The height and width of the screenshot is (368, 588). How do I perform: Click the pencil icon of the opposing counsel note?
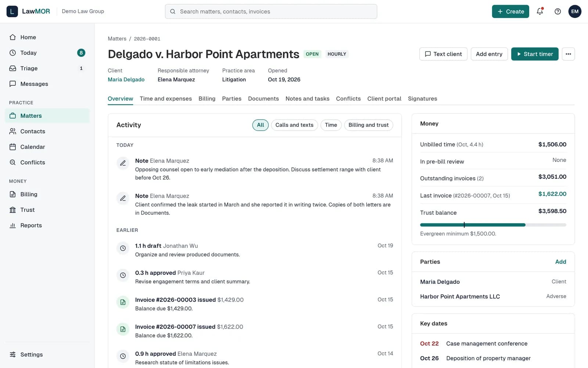pyautogui.click(x=123, y=163)
